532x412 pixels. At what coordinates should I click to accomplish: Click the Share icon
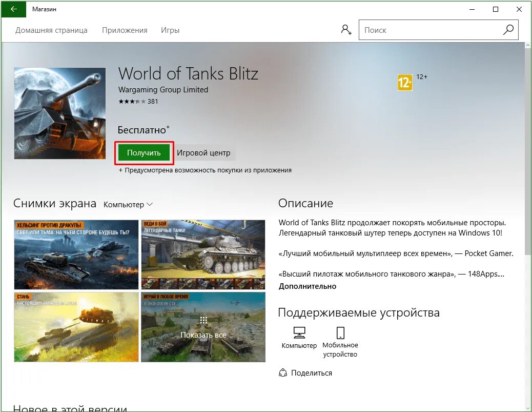coord(282,372)
